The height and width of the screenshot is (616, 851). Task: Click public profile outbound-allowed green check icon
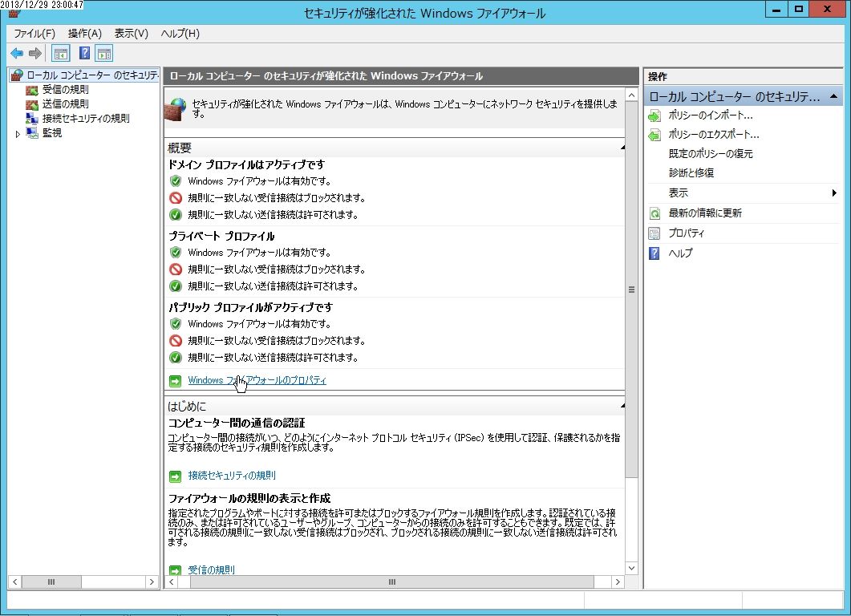[176, 357]
